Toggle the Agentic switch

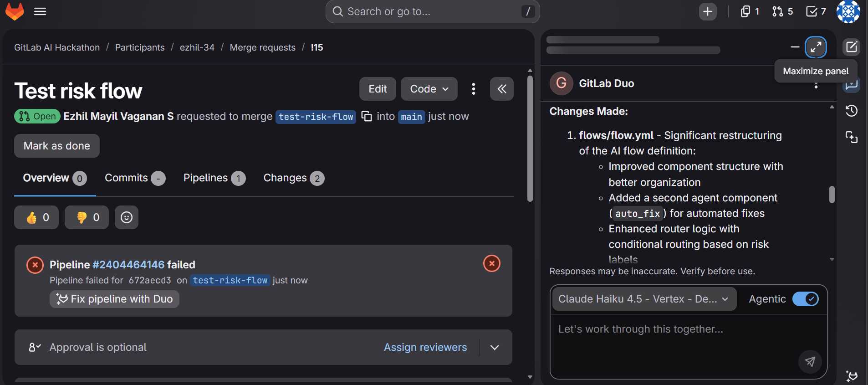[x=806, y=299]
